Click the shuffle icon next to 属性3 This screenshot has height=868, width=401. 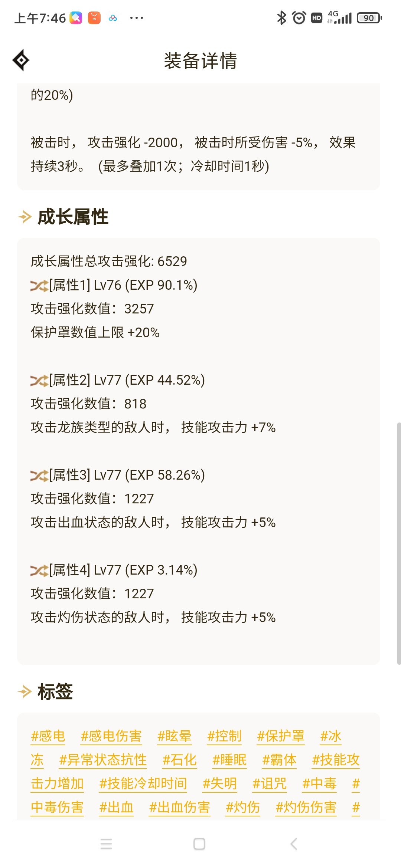coord(39,476)
